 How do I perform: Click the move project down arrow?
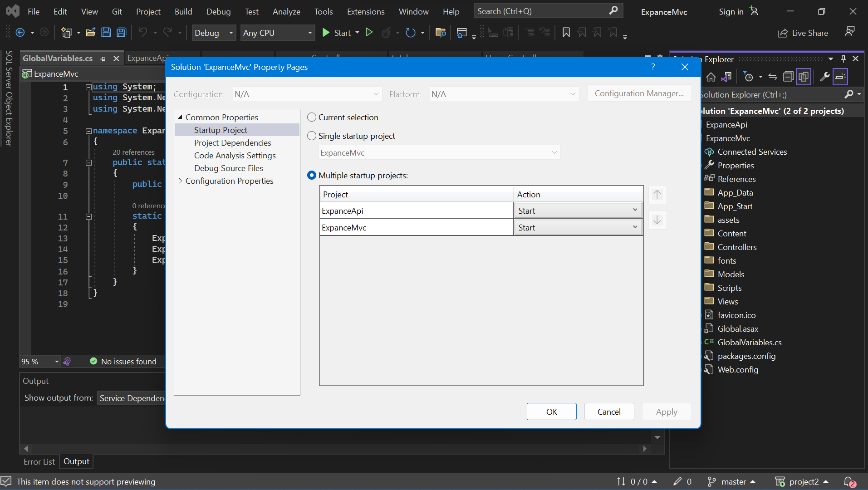pyautogui.click(x=657, y=220)
